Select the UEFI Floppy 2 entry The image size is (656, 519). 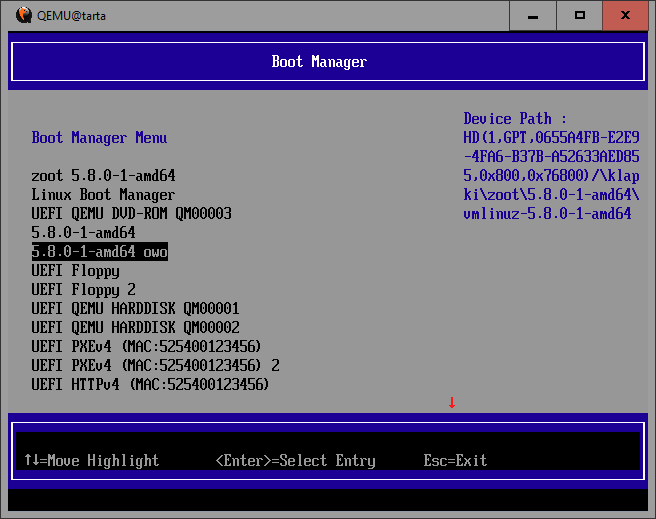tap(83, 290)
